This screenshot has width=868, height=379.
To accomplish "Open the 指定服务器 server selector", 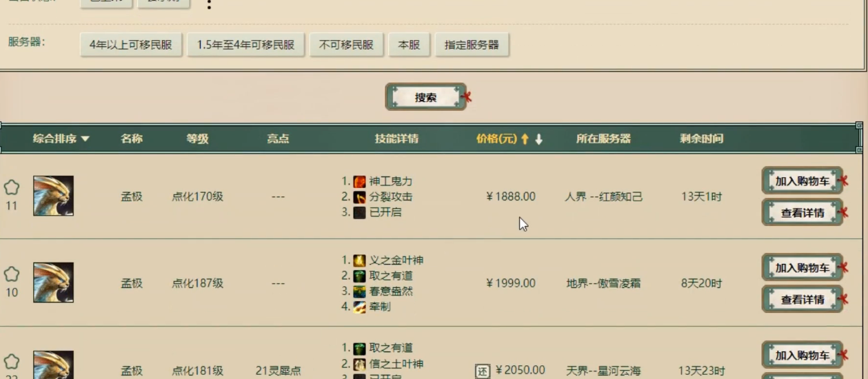I will [x=472, y=45].
